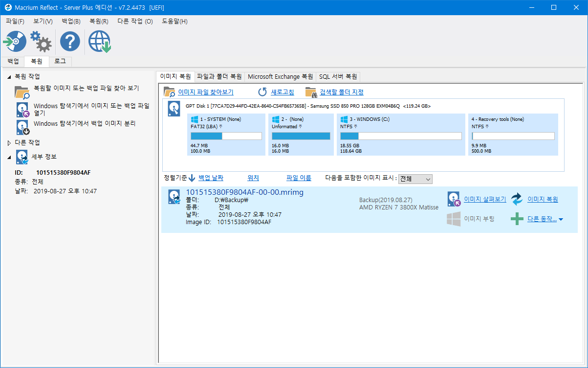Screen dimensions: 588x368
Task: Select the 복원 main tab
Action: click(x=36, y=61)
